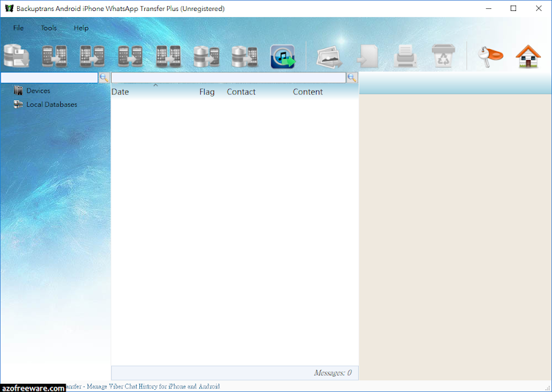Click the iPhone-to-iPhone transfer toolbar icon
This screenshot has width=552, height=392.
[x=168, y=56]
